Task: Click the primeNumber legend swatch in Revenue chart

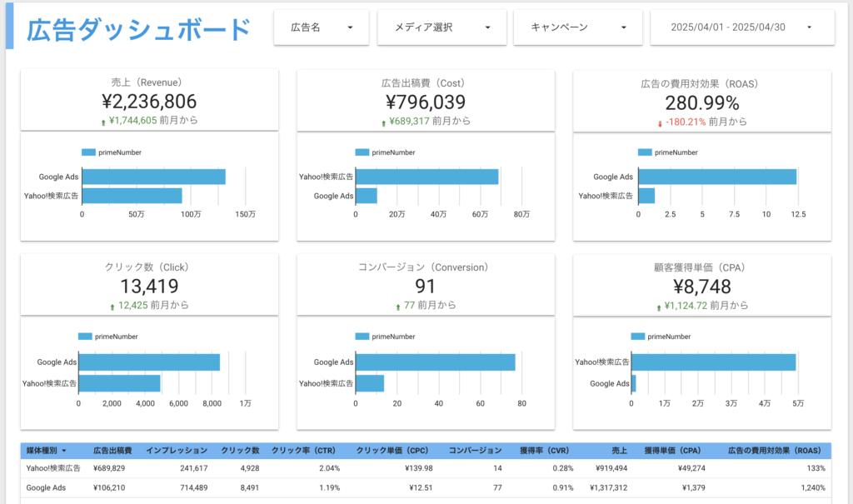Action: click(89, 152)
